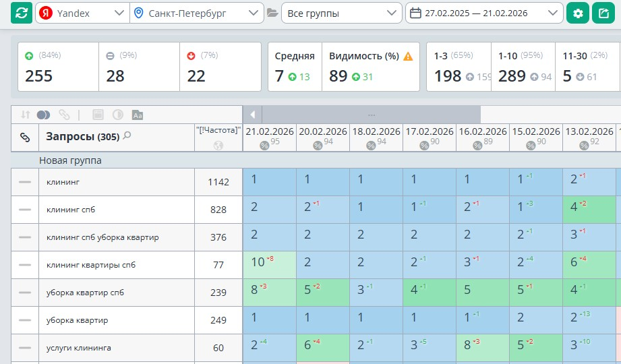Select query уборка квартир спб
This screenshot has height=364, width=621.
(x=85, y=293)
